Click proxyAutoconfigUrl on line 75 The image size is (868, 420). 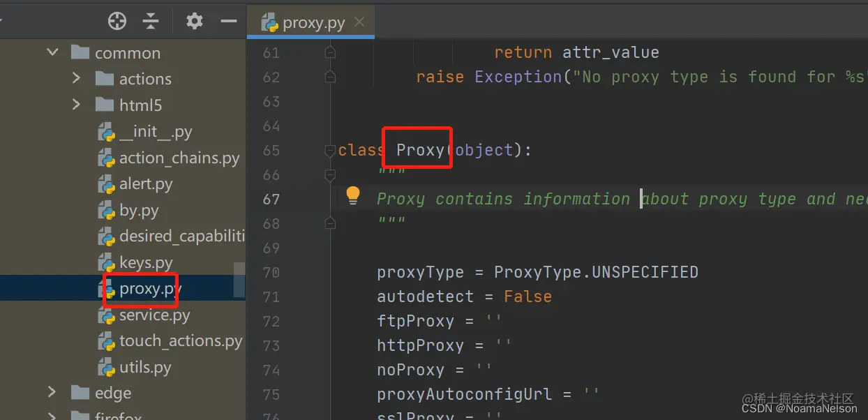[x=465, y=394]
